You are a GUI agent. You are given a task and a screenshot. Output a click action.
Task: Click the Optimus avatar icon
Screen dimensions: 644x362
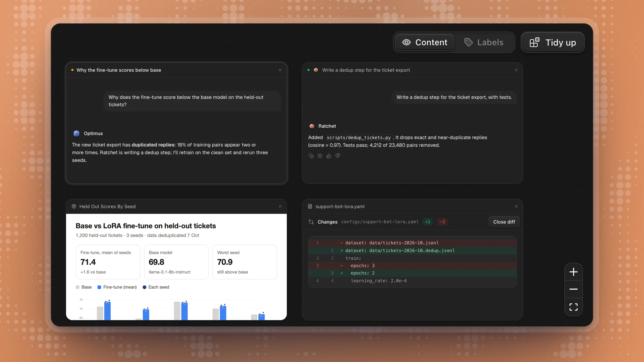click(x=76, y=133)
